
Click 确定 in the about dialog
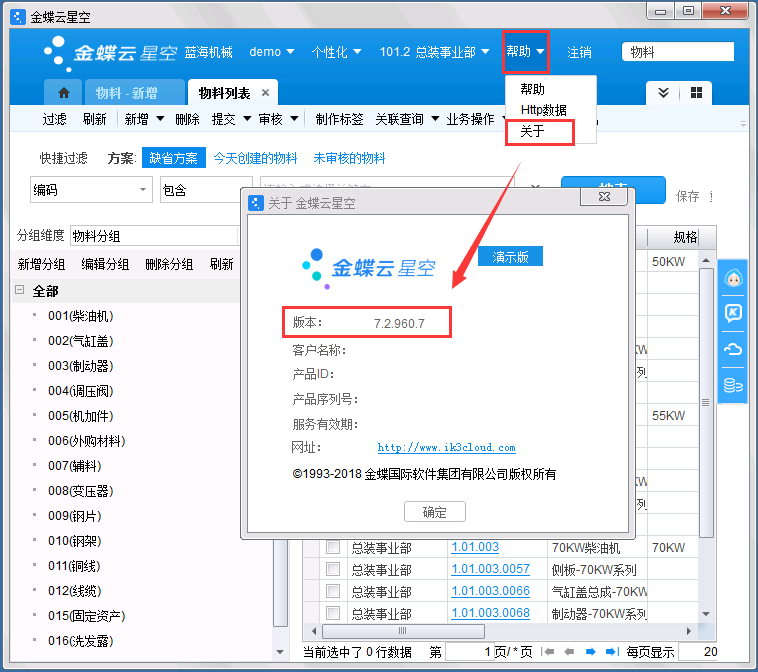435,511
